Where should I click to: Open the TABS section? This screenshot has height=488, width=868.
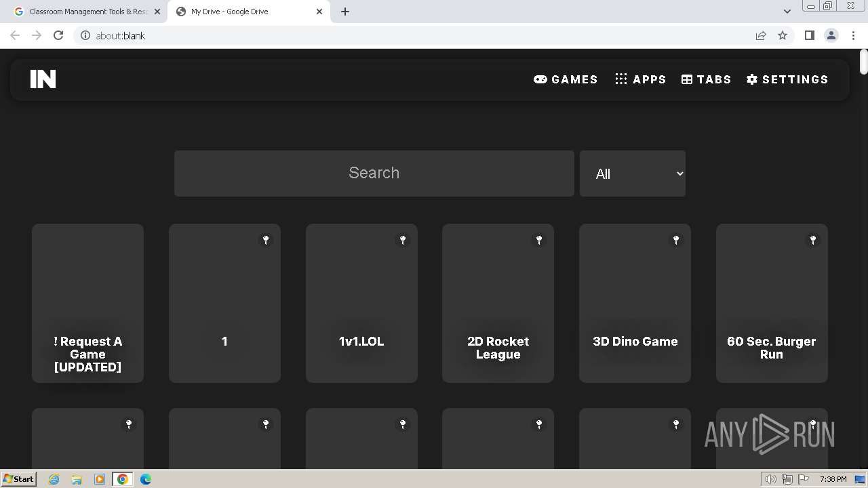click(x=706, y=79)
